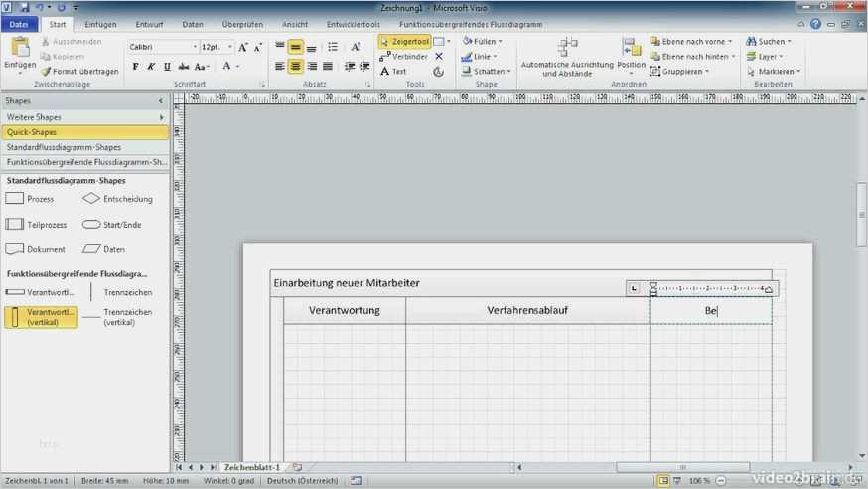
Task: Click the Position button
Action: coord(631,56)
